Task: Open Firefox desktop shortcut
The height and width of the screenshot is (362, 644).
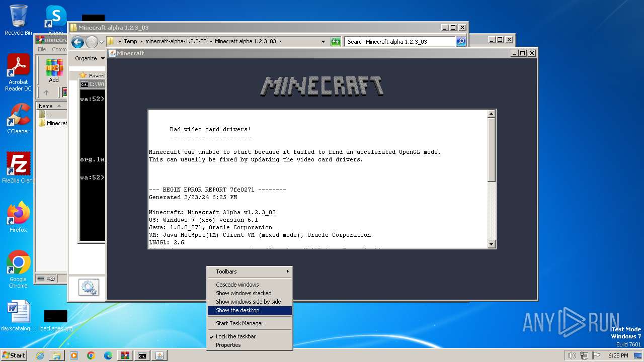Action: pyautogui.click(x=18, y=217)
